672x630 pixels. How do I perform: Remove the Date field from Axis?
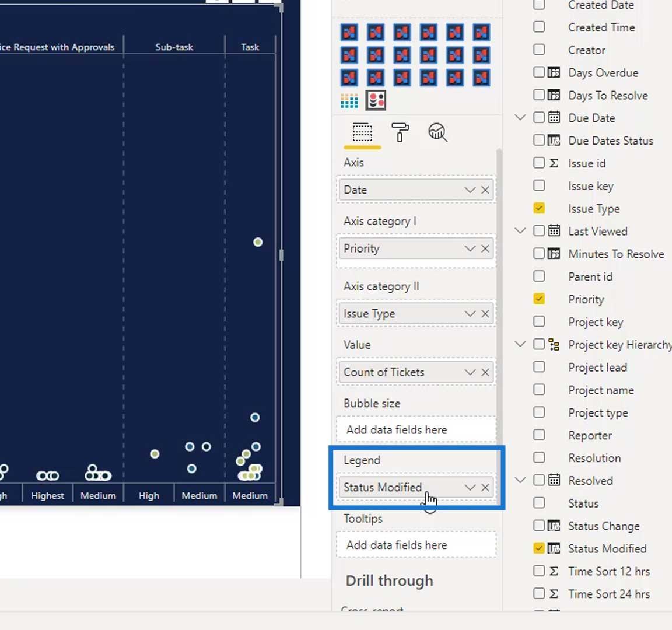pyautogui.click(x=485, y=190)
